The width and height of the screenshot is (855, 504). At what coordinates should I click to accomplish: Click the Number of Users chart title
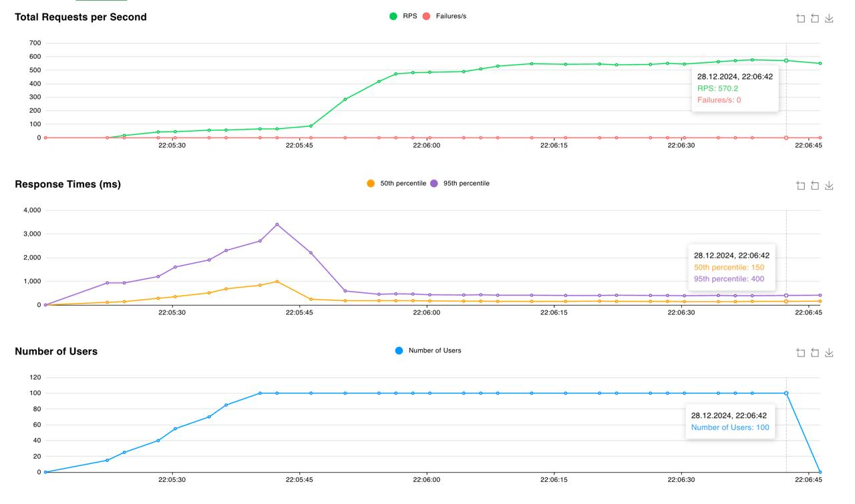[56, 351]
